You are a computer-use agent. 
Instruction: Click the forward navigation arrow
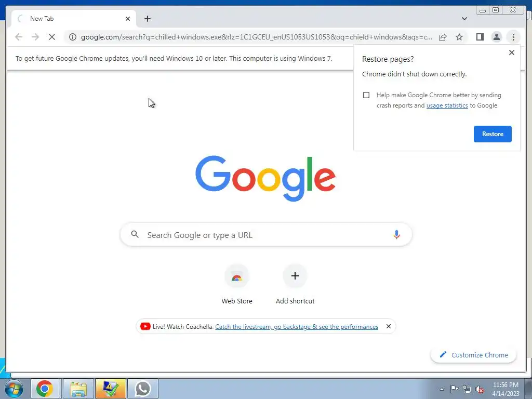(35, 37)
